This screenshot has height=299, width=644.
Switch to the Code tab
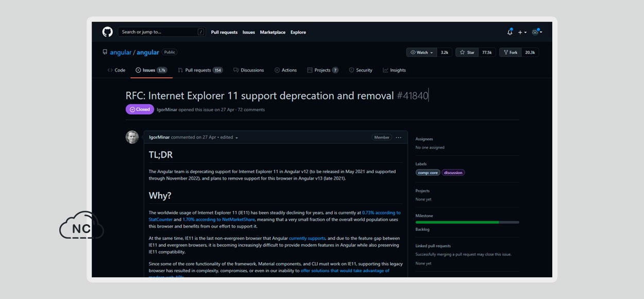(116, 70)
